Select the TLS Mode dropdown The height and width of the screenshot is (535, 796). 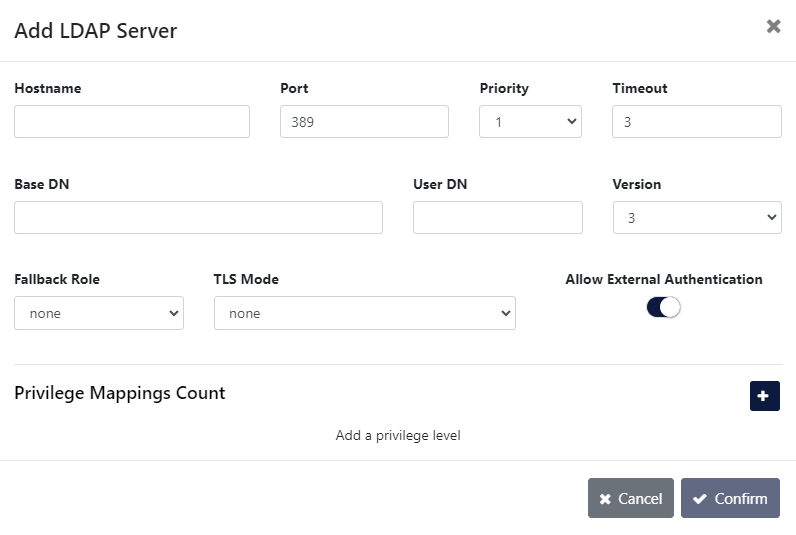coord(364,313)
